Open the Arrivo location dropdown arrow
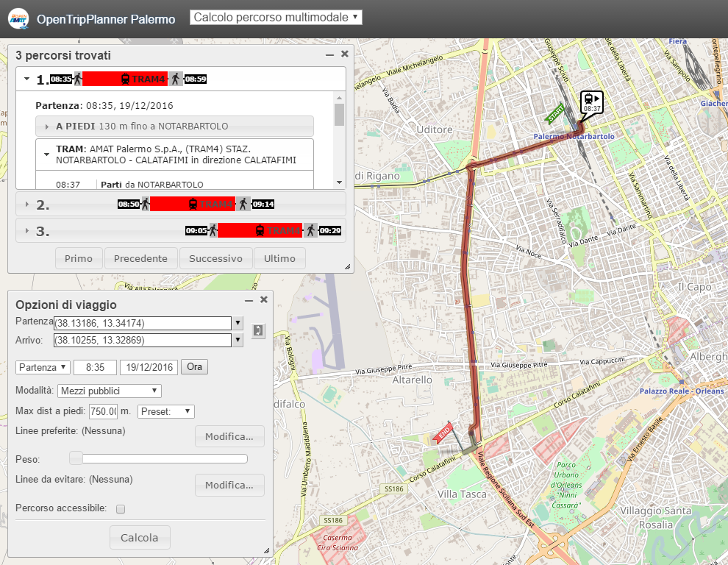The height and width of the screenshot is (565, 728). coord(238,340)
